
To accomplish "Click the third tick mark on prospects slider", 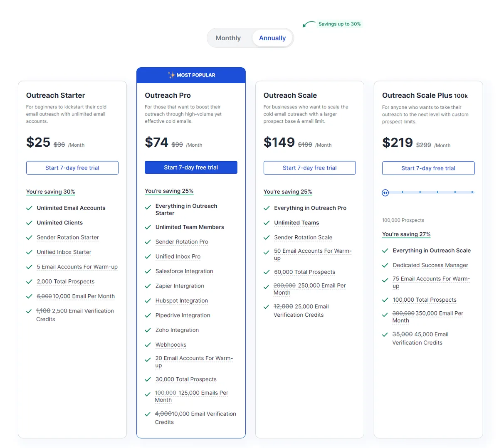I will [x=437, y=192].
